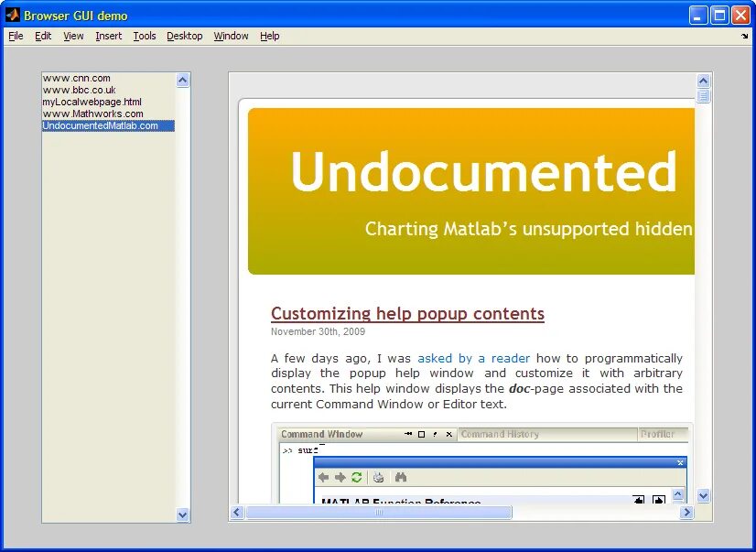Select myLocalwebpage.html in the list

pos(108,102)
